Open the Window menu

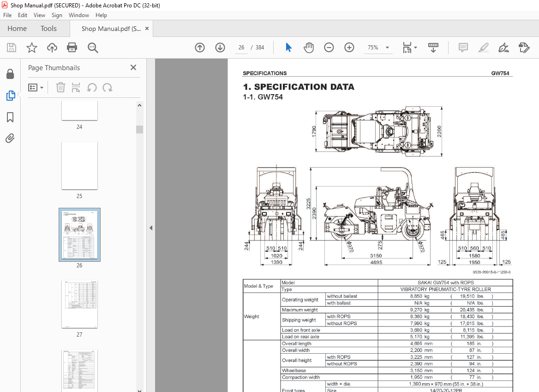point(79,15)
